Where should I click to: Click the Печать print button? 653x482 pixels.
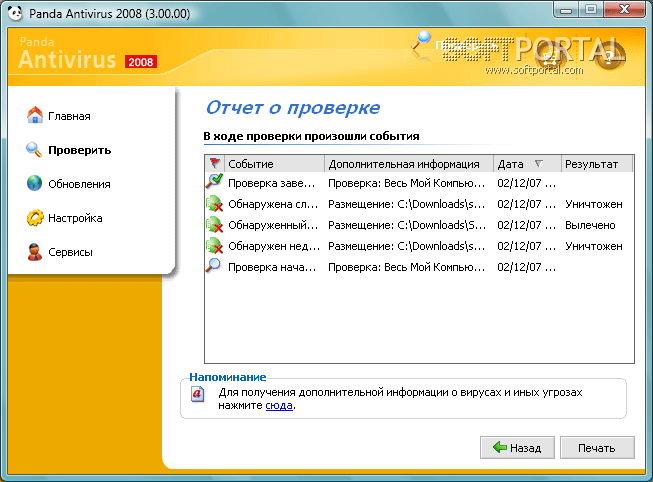tap(597, 447)
